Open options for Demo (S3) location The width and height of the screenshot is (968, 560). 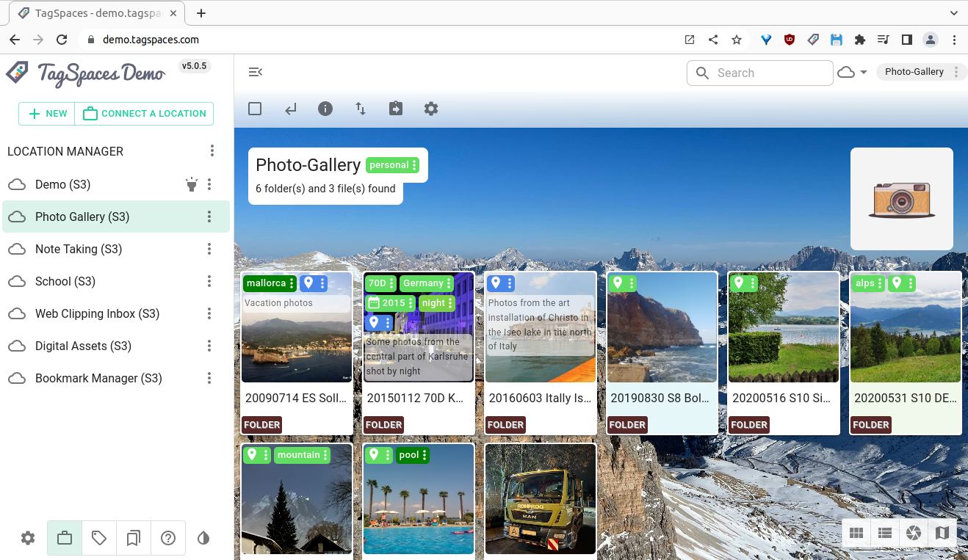click(x=209, y=184)
